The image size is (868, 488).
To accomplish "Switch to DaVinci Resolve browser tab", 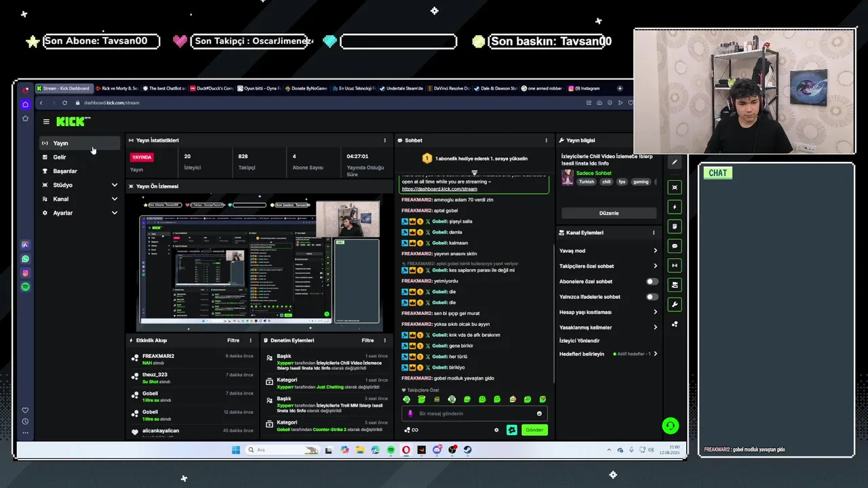I will click(448, 88).
